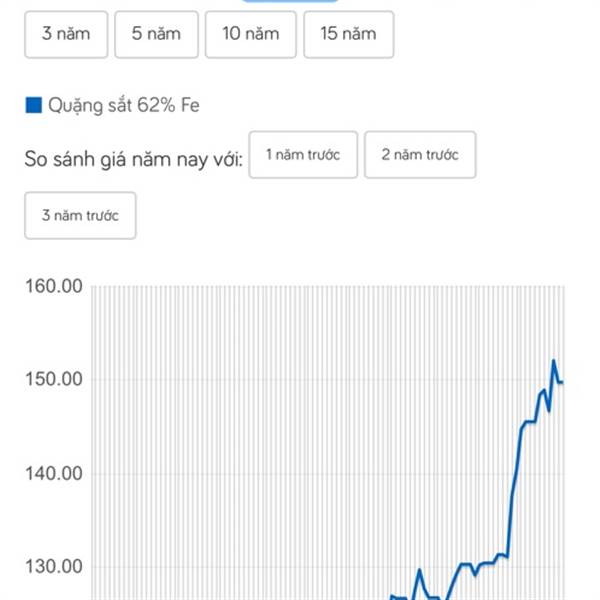Click the blue Quặng sắt legend square
This screenshot has width=600, height=600.
pyautogui.click(x=34, y=105)
